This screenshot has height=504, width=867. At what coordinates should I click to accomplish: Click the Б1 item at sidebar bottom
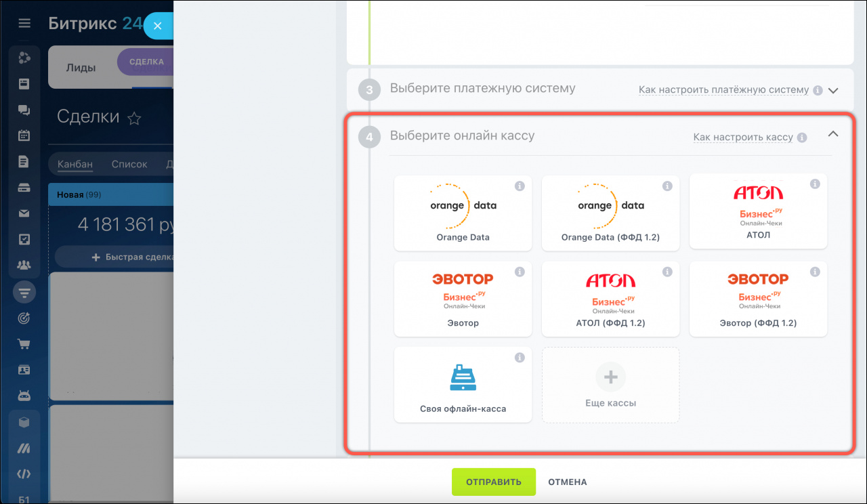(24, 500)
